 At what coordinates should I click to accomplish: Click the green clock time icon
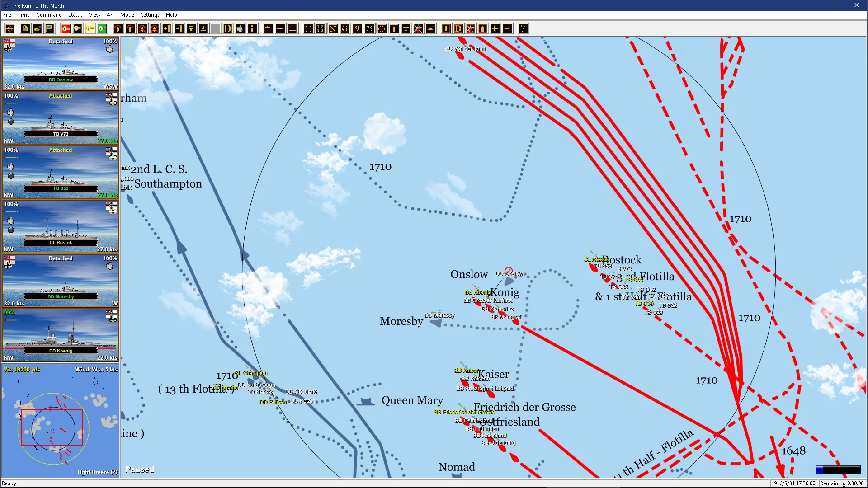coord(103,29)
